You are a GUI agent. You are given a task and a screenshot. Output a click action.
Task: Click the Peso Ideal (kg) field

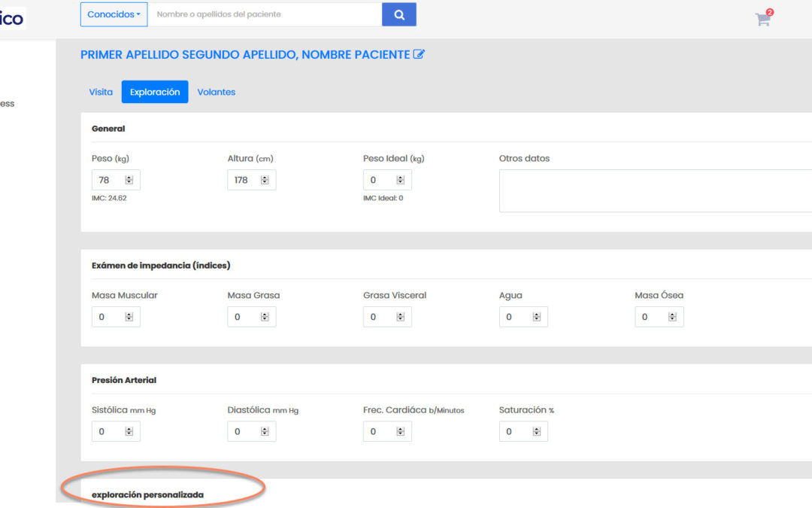coord(387,180)
